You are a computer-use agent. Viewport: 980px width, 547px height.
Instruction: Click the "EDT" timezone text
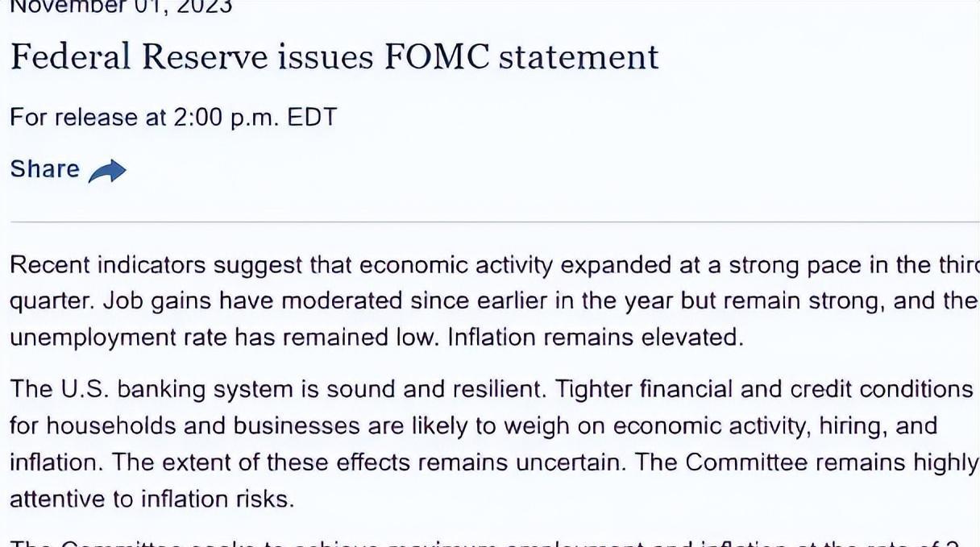click(x=312, y=118)
